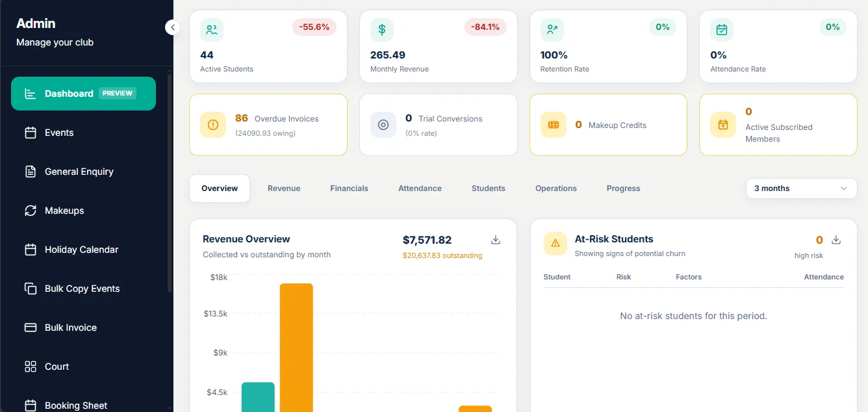868x412 pixels.
Task: Click the Admin heading in the sidebar
Action: [x=36, y=23]
